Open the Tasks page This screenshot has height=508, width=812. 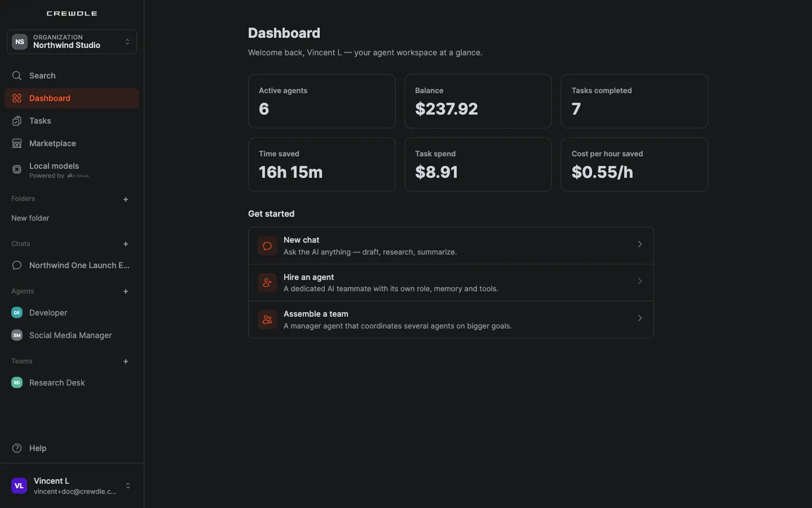click(x=72, y=121)
